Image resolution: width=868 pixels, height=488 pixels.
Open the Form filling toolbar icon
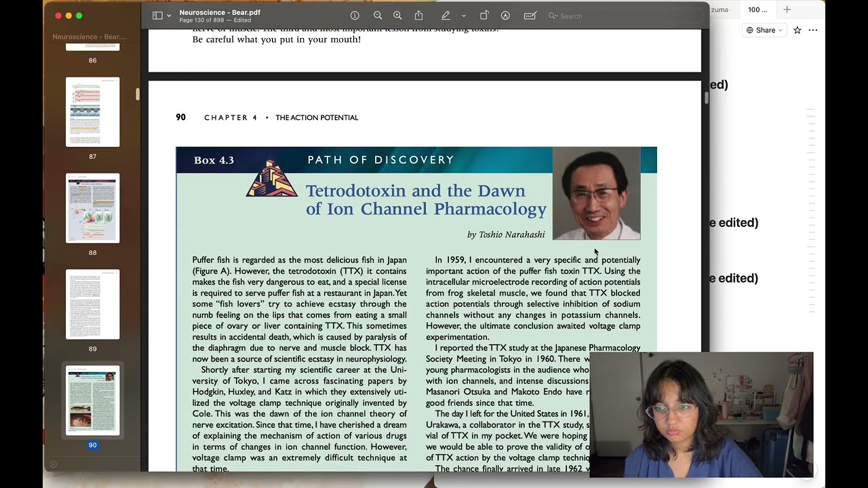[x=530, y=16]
